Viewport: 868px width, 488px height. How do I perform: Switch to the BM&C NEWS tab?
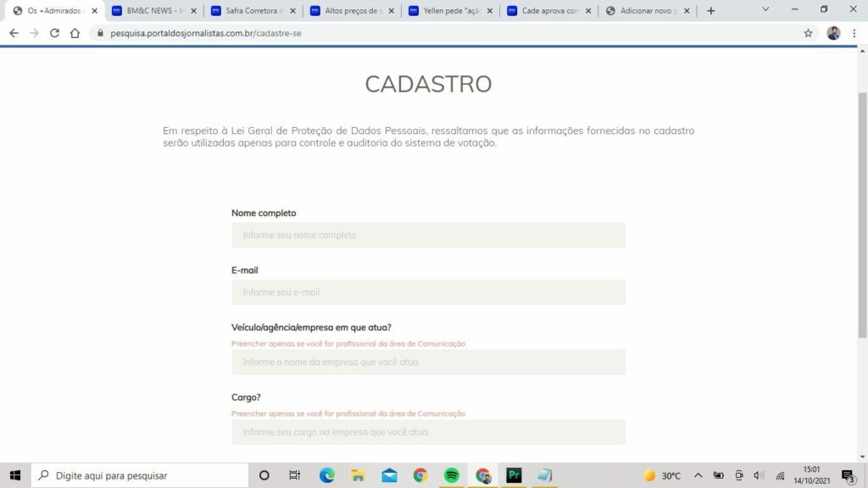click(x=149, y=11)
